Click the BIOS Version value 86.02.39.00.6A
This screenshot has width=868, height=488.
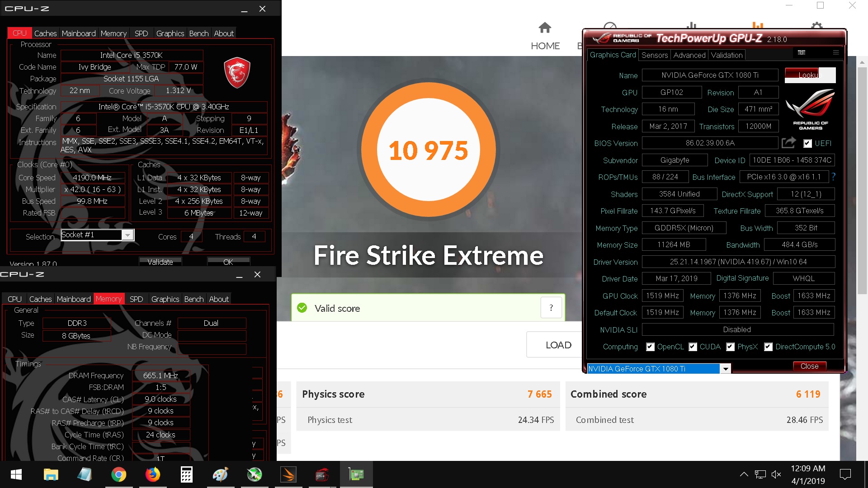[710, 143]
